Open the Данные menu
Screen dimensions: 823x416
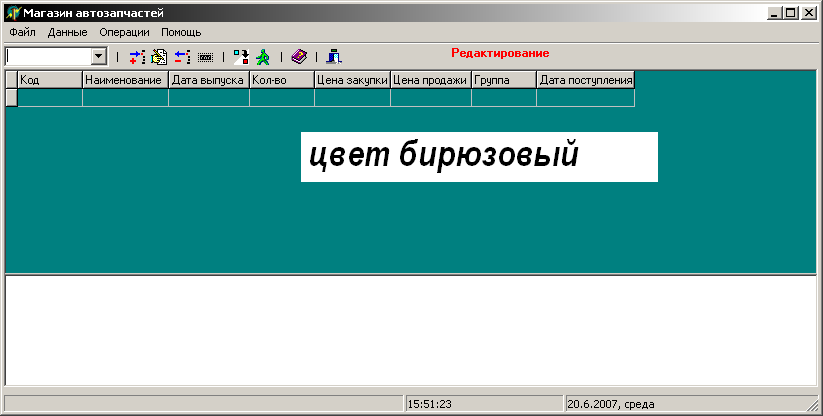67,33
